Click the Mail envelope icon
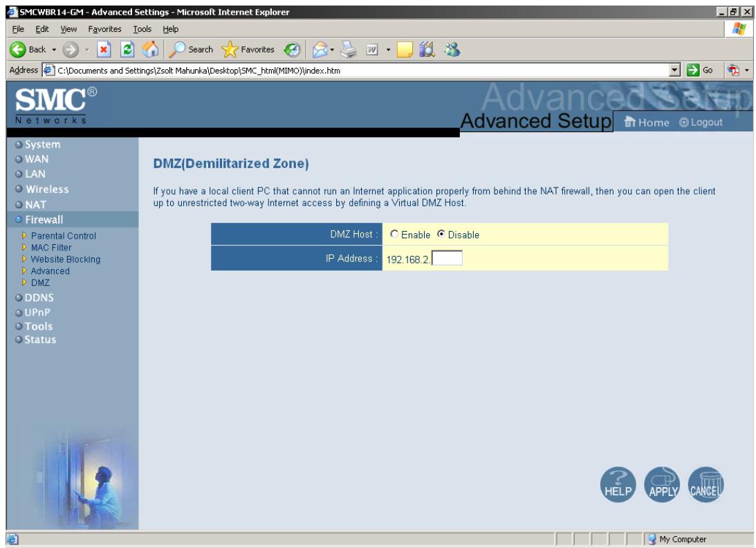The width and height of the screenshot is (756, 548). (x=320, y=49)
